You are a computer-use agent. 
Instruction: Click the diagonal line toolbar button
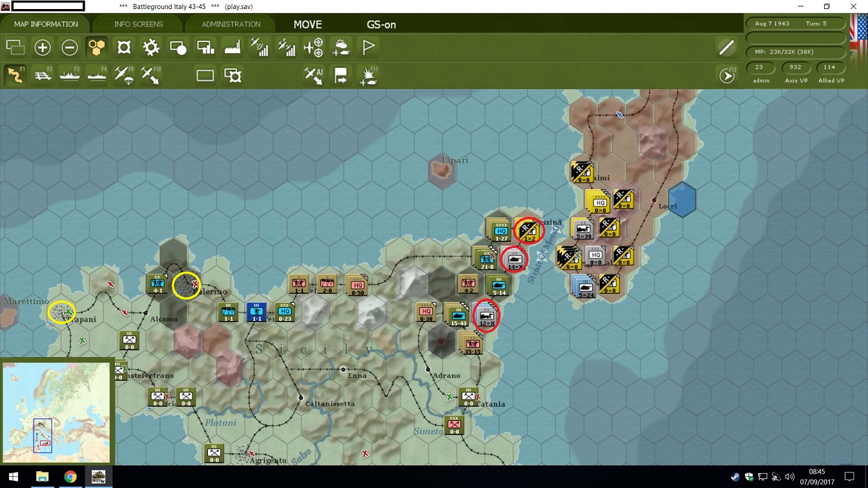pos(727,47)
